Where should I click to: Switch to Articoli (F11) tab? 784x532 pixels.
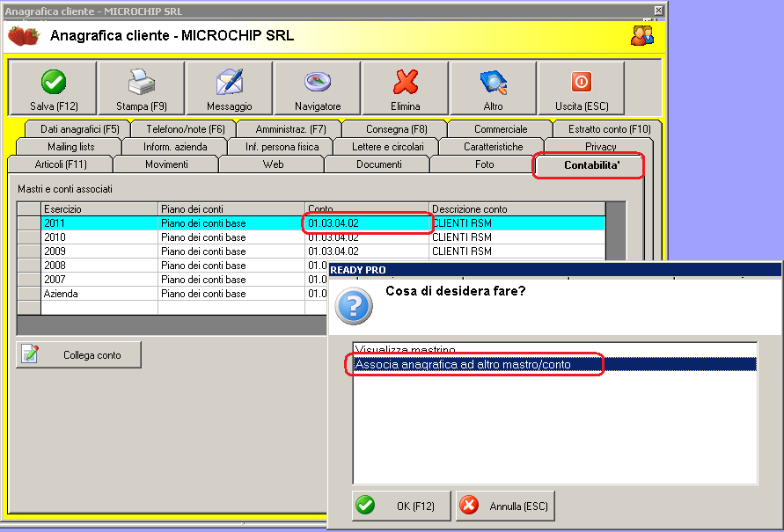(61, 164)
